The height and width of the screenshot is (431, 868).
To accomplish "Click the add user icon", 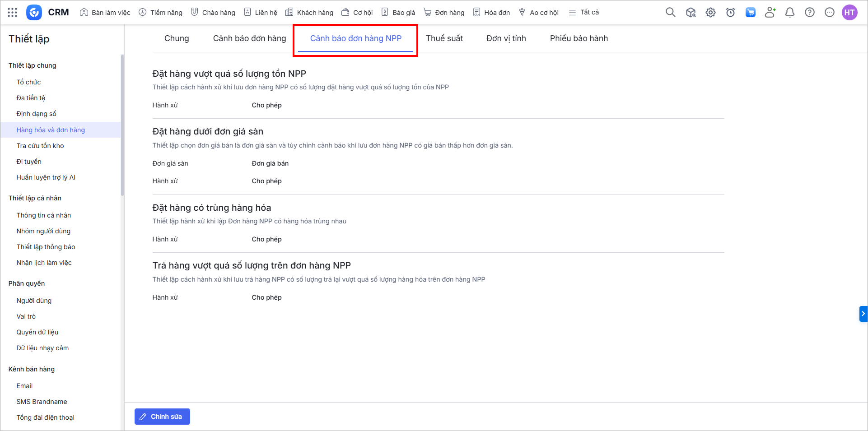I will (770, 13).
